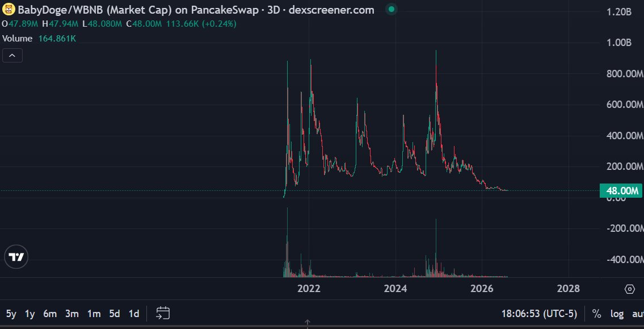Viewport: 644px width, 329px height.
Task: Click the BabyDoge coin logo icon
Action: pyautogui.click(x=9, y=10)
